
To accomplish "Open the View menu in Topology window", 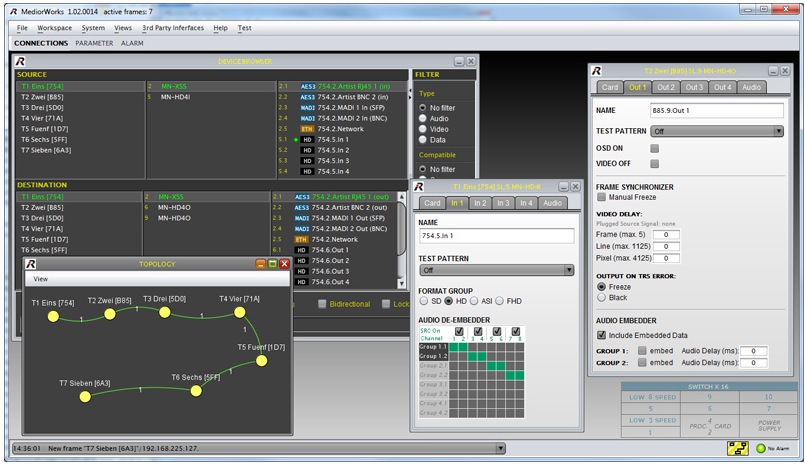I will tap(41, 279).
